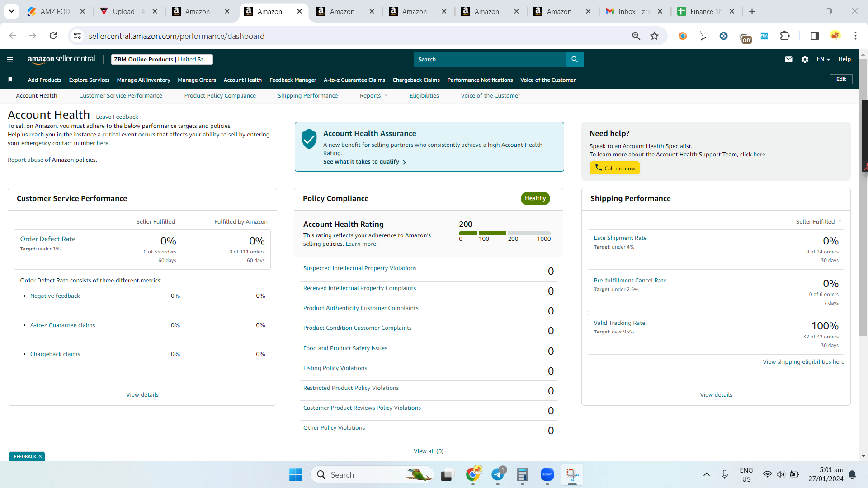Click the Edit button in the nav bar
This screenshot has width=868, height=488.
tap(841, 79)
